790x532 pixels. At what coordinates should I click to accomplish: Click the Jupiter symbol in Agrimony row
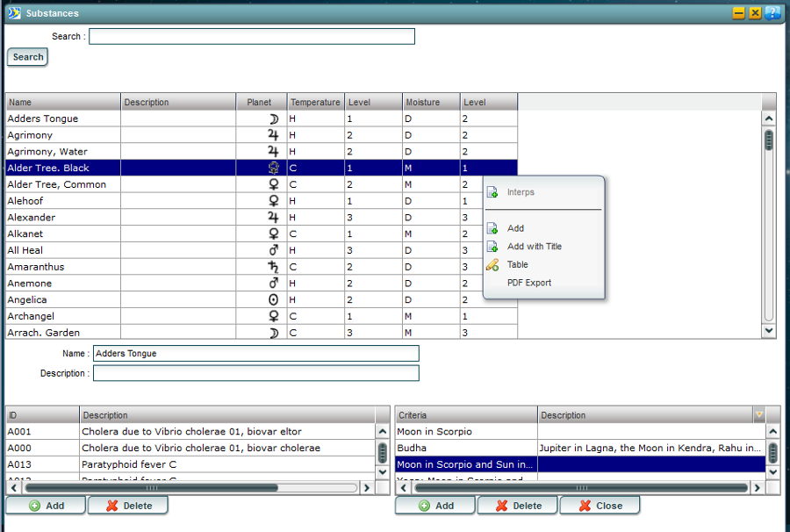(x=273, y=135)
